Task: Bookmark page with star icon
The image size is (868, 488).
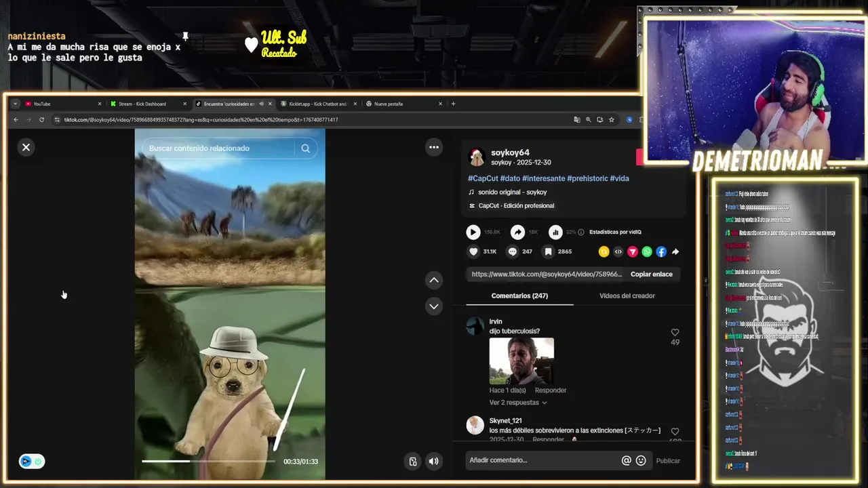Action: pos(611,120)
